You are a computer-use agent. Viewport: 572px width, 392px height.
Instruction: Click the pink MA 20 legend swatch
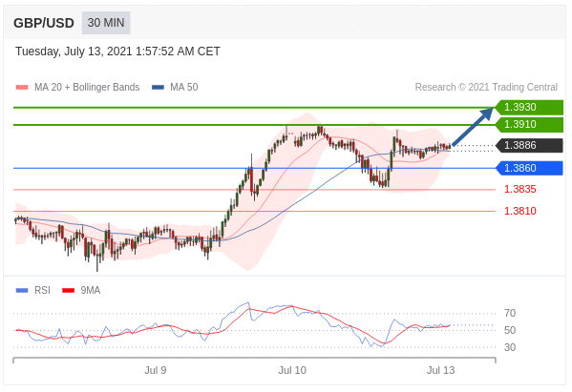point(22,88)
